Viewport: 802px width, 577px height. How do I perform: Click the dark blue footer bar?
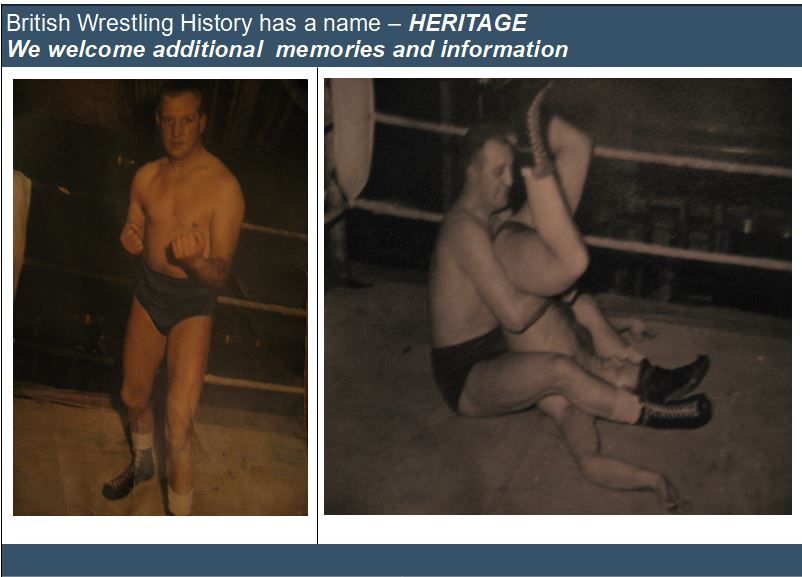click(401, 560)
